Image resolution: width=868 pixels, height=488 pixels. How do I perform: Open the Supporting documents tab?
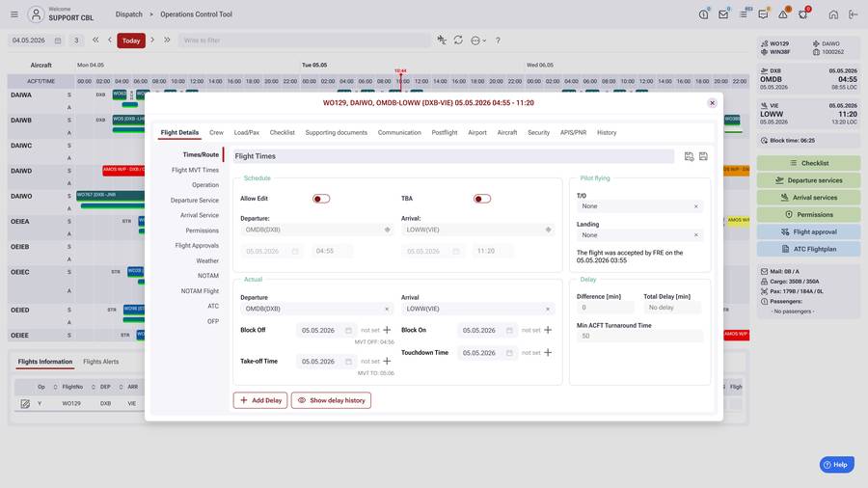[336, 133]
